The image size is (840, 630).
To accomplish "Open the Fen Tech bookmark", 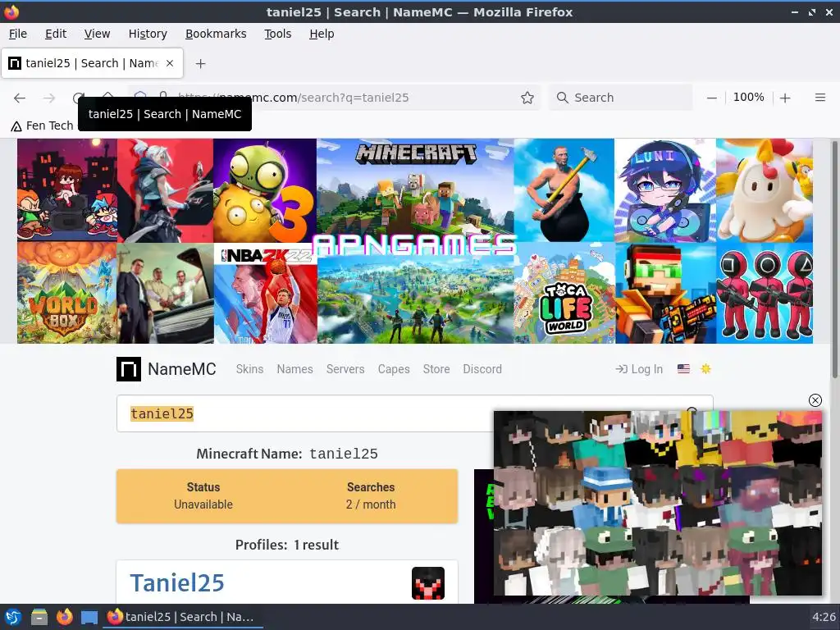I will pos(43,126).
